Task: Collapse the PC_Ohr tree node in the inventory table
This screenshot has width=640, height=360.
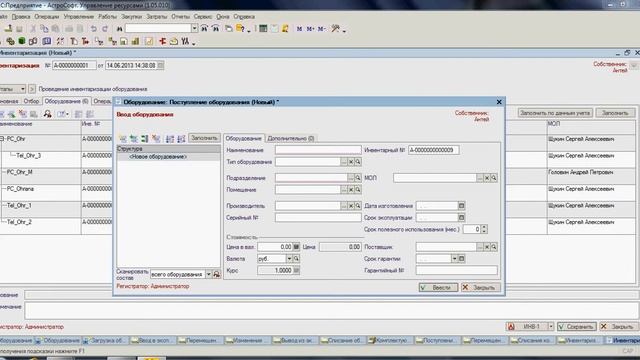Action: coord(2,139)
